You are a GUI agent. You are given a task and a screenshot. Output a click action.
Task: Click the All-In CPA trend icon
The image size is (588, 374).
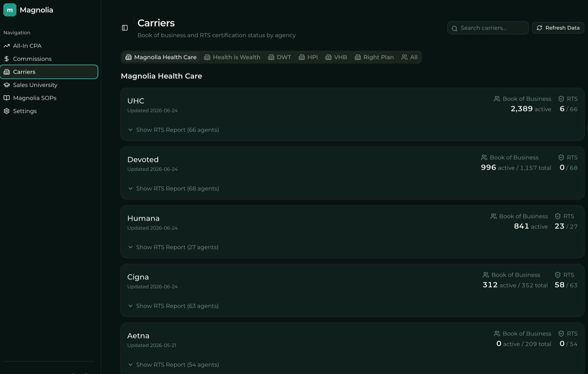coord(7,46)
